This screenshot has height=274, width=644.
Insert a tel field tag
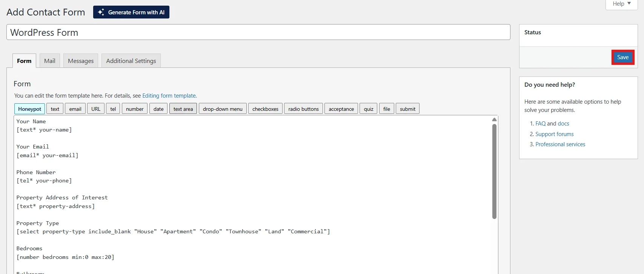(113, 109)
